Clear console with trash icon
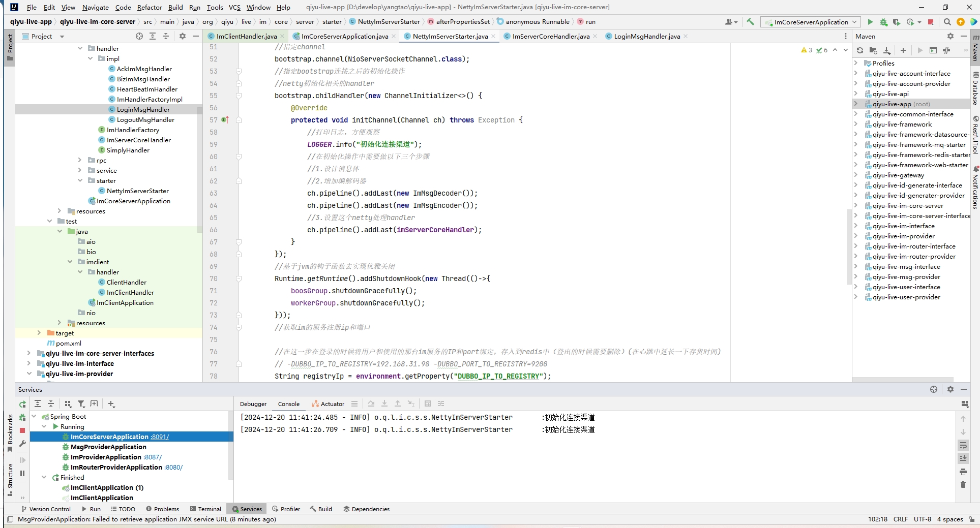 963,485
